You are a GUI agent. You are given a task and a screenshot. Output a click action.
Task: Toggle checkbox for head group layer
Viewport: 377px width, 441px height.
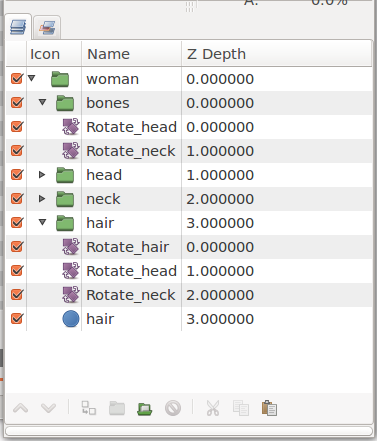[17, 175]
